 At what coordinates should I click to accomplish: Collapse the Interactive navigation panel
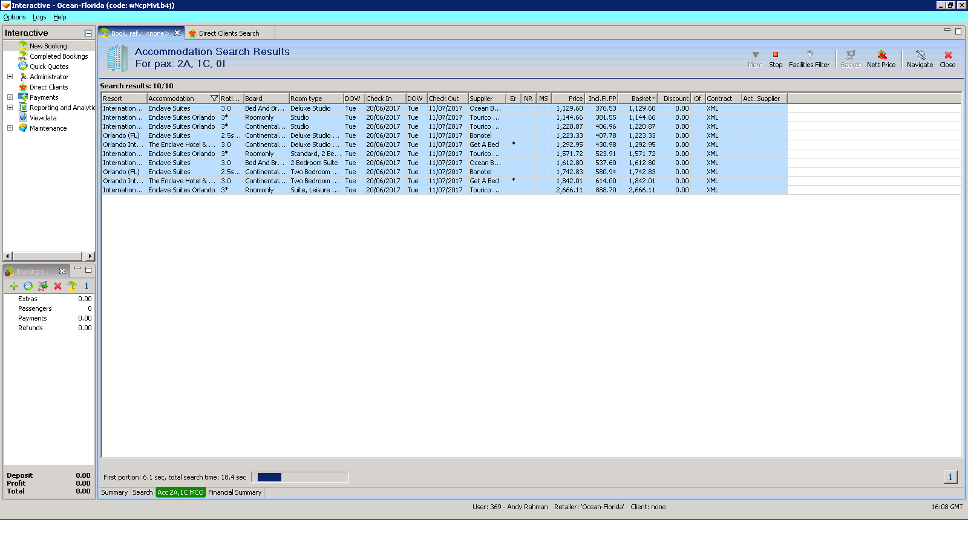tap(88, 33)
